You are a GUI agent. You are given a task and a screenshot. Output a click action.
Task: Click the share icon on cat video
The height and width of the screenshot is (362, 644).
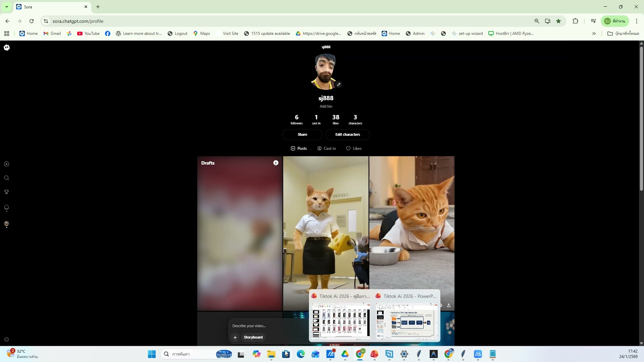pyautogui.click(x=448, y=305)
